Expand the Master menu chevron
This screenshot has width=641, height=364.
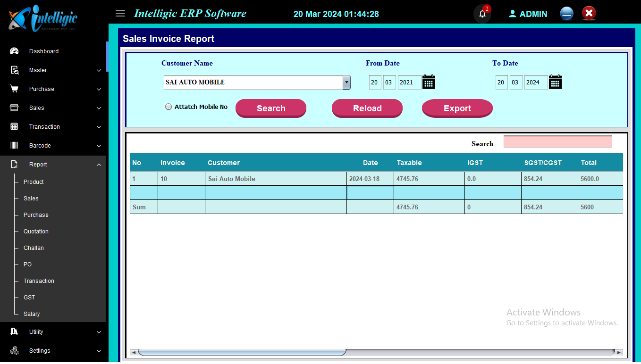click(99, 70)
